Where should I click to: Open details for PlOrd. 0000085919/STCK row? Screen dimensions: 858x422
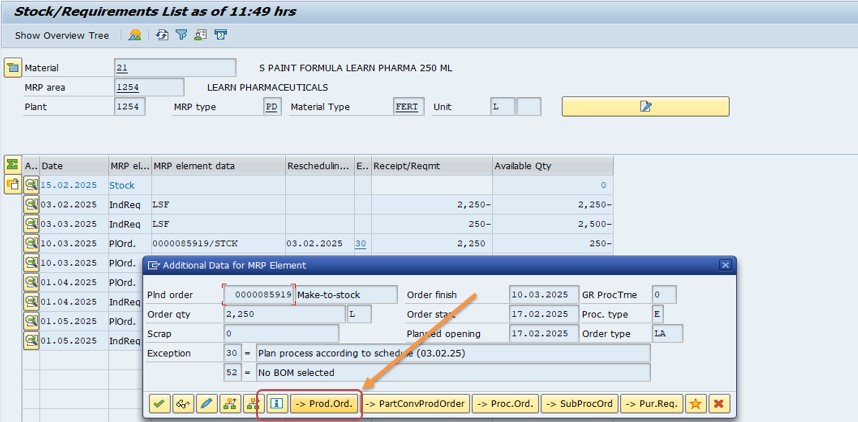pos(31,244)
